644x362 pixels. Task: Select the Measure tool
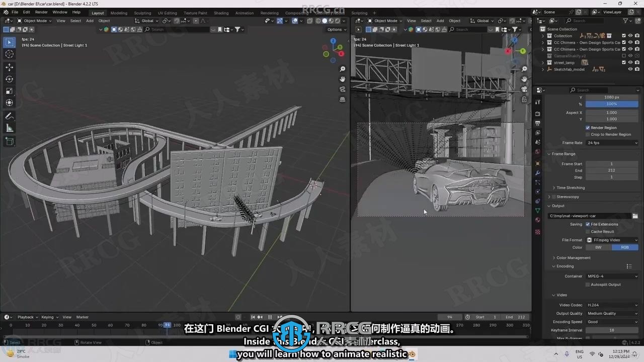[9, 128]
